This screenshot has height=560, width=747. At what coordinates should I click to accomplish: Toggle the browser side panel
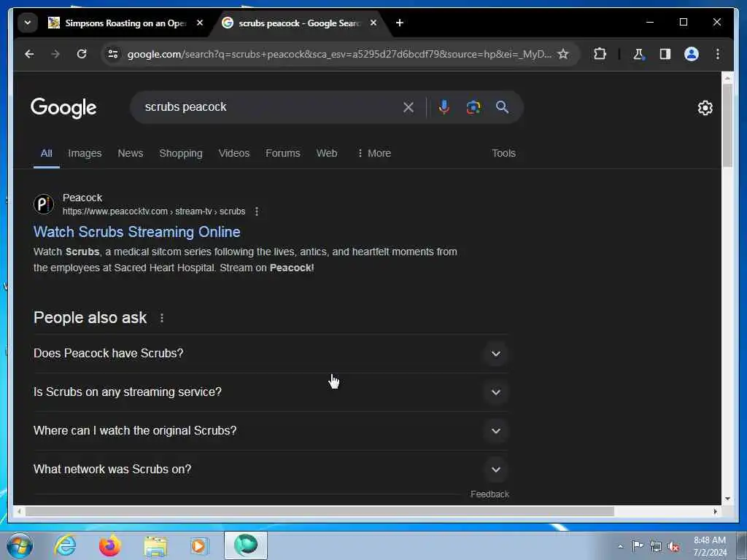[x=665, y=54]
